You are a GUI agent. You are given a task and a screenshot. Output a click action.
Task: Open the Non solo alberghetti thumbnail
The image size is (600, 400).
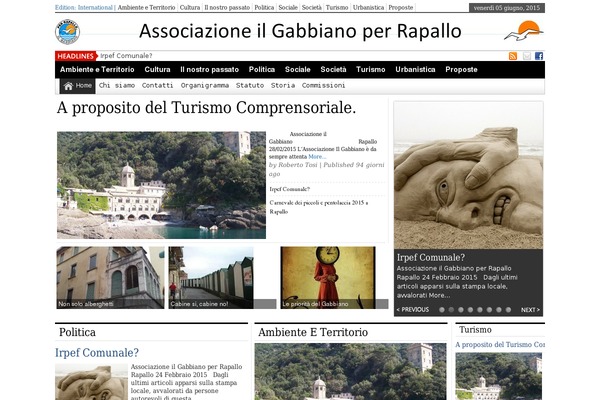(110, 278)
